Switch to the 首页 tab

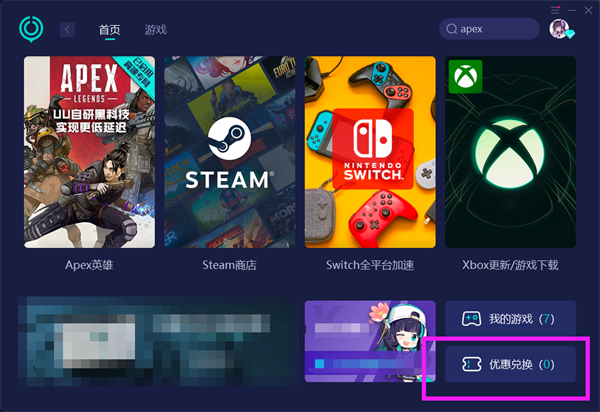coord(110,29)
